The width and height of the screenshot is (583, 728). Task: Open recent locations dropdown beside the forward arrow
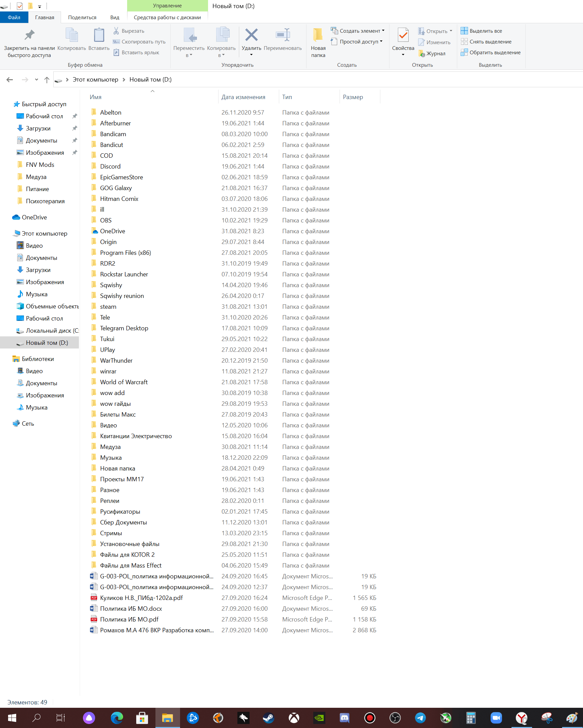36,80
